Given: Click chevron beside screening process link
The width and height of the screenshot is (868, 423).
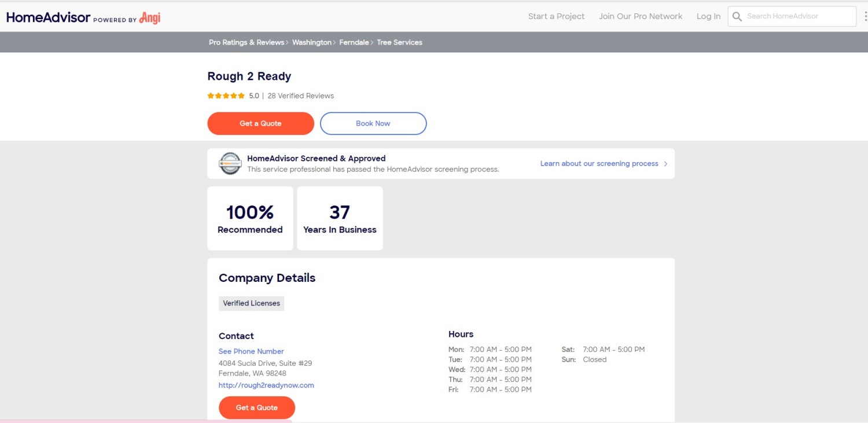Looking at the screenshot, I should click(665, 164).
